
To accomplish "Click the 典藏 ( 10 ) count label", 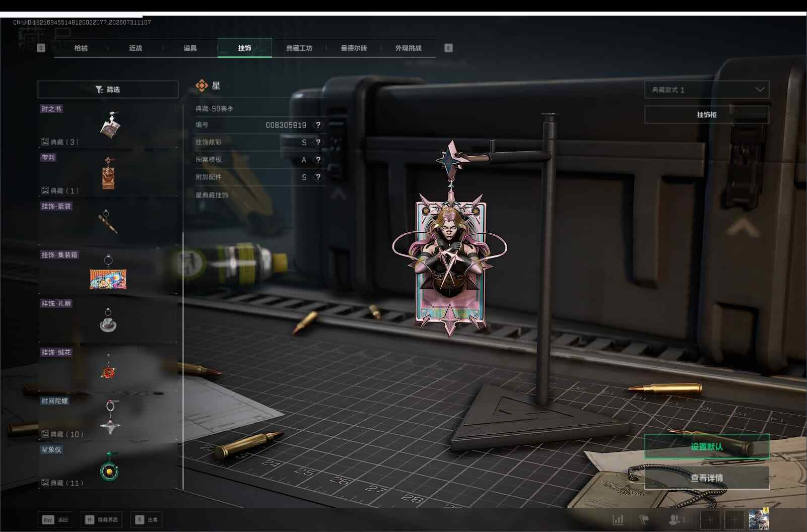I will click(x=67, y=434).
